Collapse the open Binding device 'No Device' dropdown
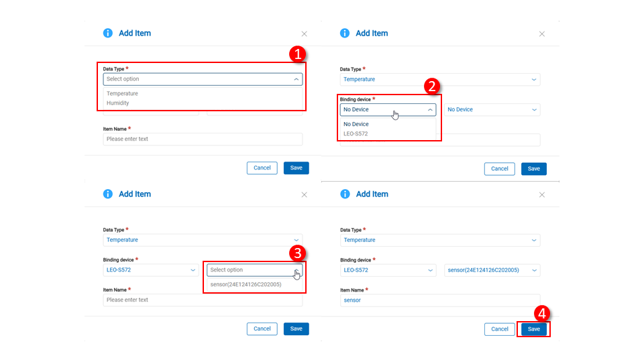This screenshot has width=644, height=362. click(x=430, y=109)
